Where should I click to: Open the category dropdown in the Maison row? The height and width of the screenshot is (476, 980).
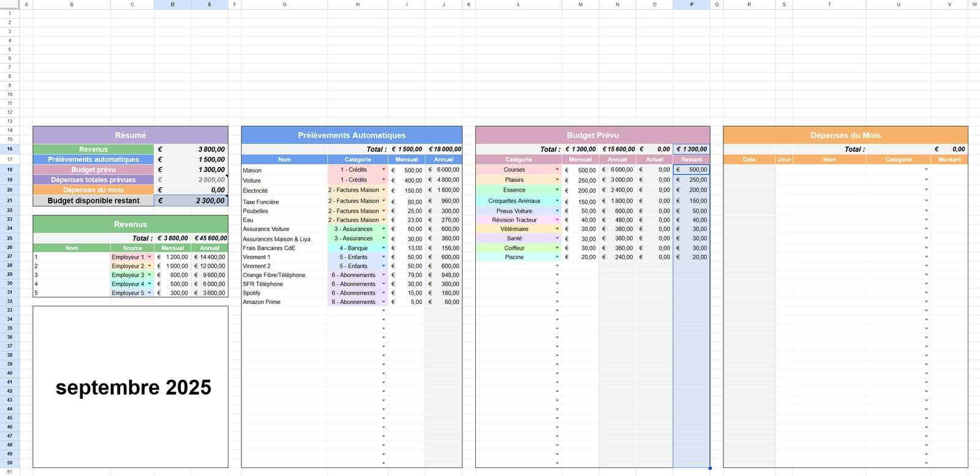click(x=383, y=170)
